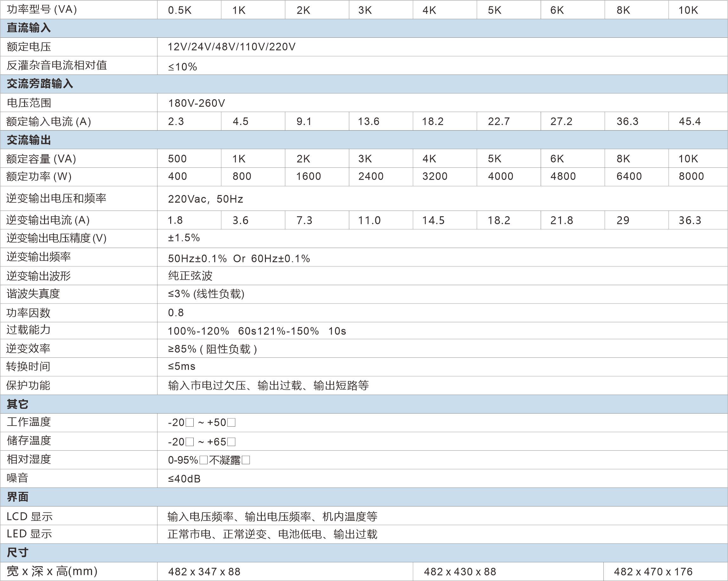Select the 482 x 430 x 88 dimension cell
728x581 pixels.
(460, 571)
